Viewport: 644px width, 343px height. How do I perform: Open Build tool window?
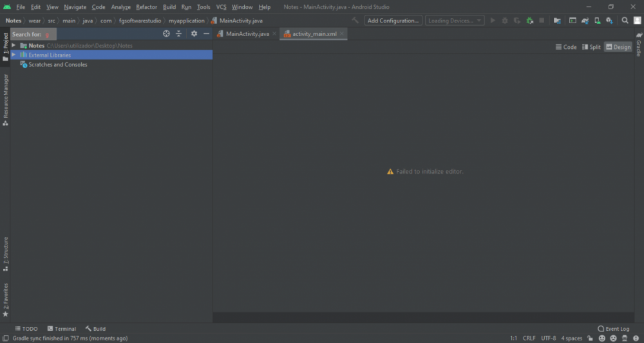coord(95,329)
